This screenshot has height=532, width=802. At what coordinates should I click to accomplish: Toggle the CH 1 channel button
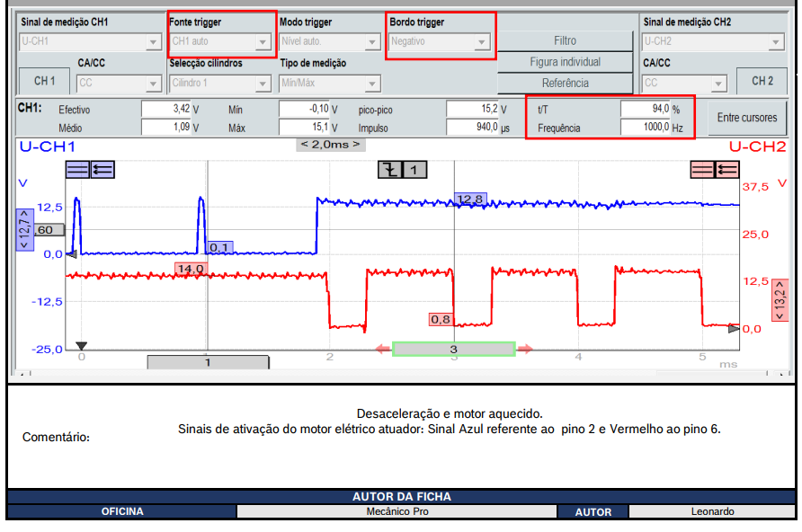(x=44, y=81)
